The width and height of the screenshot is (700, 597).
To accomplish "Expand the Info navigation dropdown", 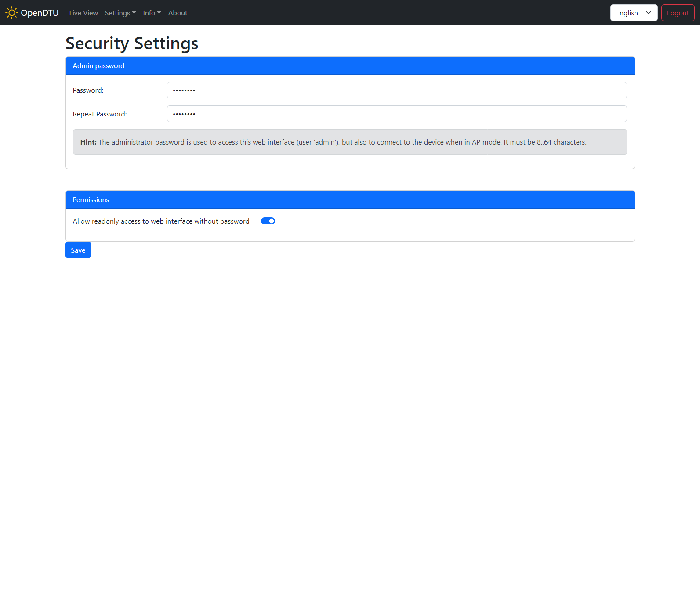I will [152, 13].
